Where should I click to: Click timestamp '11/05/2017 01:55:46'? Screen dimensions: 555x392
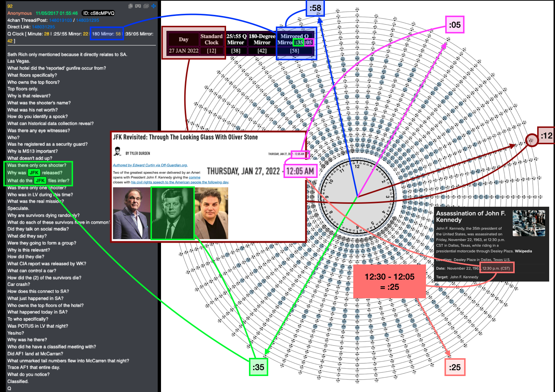[57, 13]
